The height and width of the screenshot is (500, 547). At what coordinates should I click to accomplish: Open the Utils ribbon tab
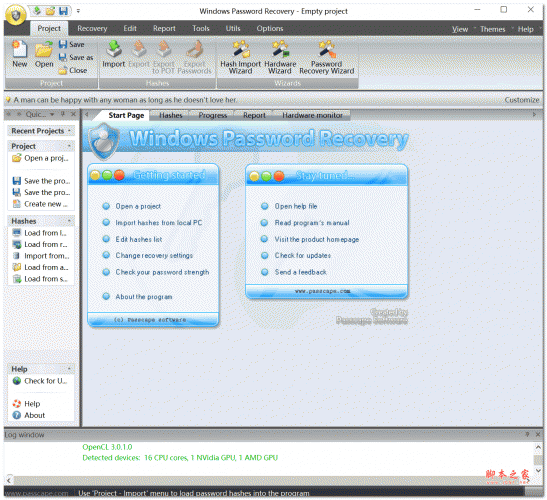(x=233, y=29)
